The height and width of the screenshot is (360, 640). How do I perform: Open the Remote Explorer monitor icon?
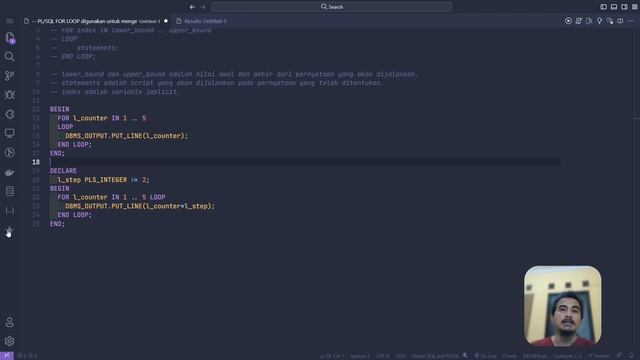coord(9,133)
